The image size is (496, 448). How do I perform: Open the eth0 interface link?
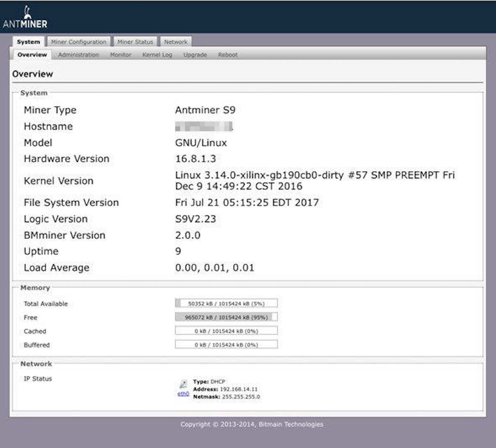pos(183,394)
